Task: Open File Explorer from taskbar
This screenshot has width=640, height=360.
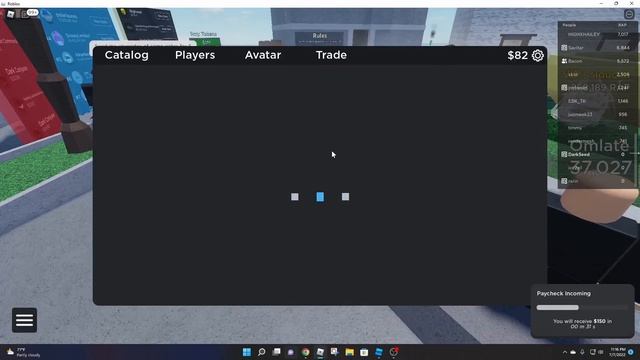Action: point(349,352)
